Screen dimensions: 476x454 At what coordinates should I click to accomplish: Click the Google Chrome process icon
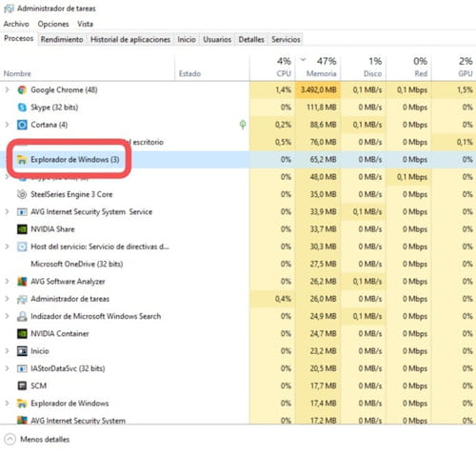point(22,90)
